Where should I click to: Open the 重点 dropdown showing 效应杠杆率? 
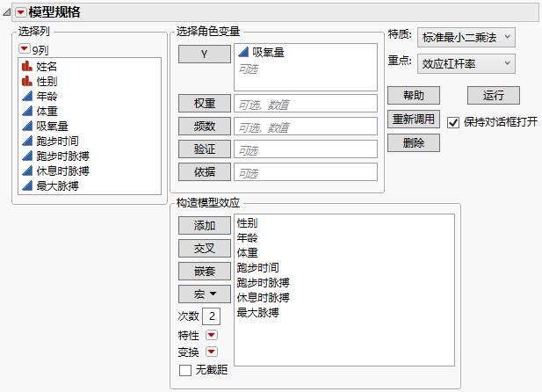466,63
